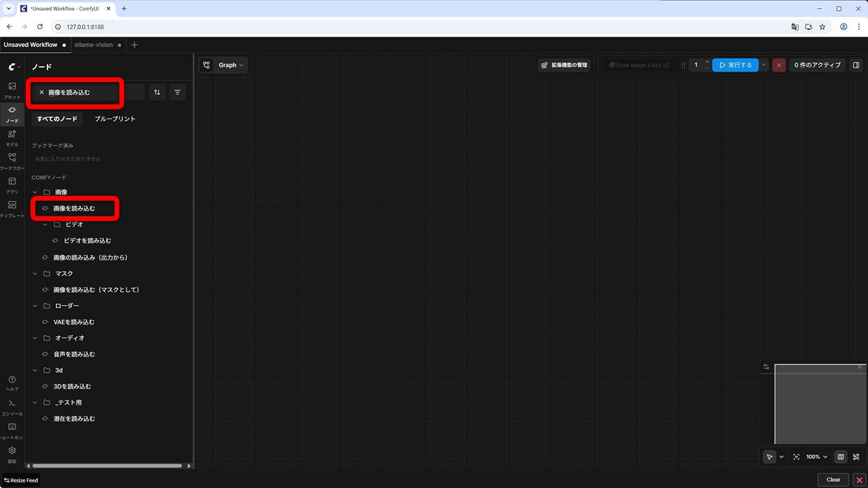Click the Clear button
Image resolution: width=868 pixels, height=488 pixels.
pyautogui.click(x=833, y=480)
